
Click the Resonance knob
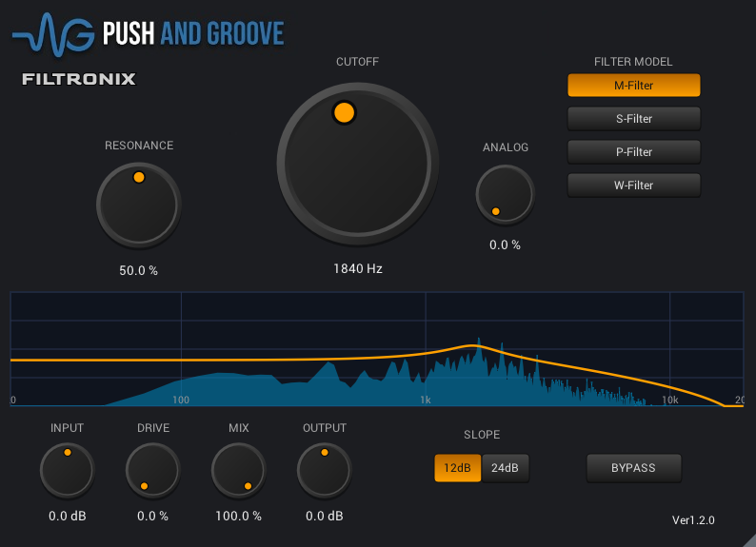139,205
